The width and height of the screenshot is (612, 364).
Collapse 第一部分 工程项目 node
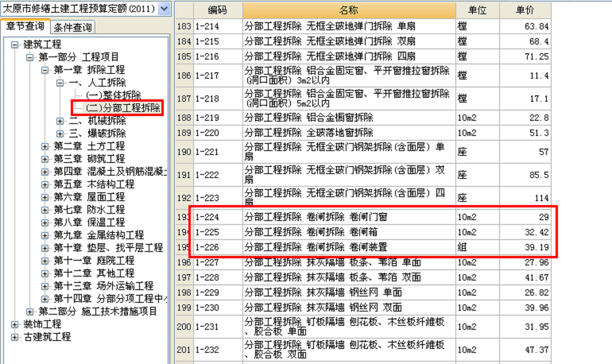tap(30, 57)
